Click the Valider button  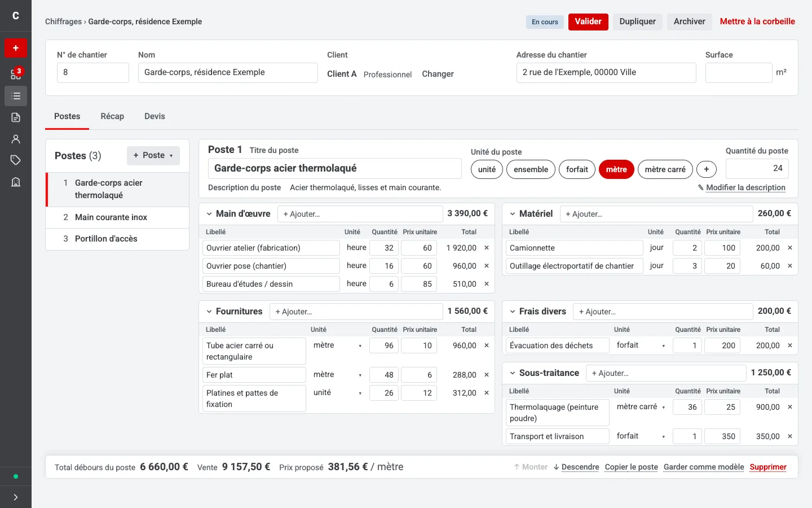coord(588,21)
